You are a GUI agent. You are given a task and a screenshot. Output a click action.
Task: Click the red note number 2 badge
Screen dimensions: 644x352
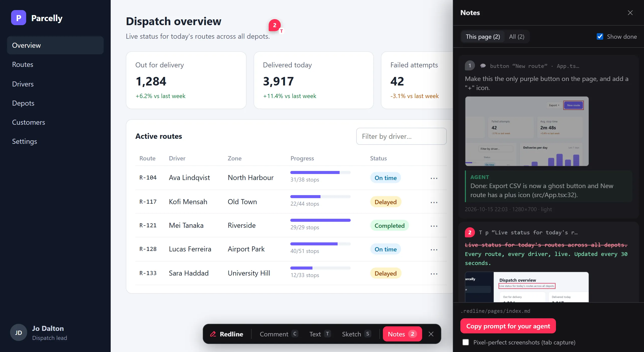point(470,232)
